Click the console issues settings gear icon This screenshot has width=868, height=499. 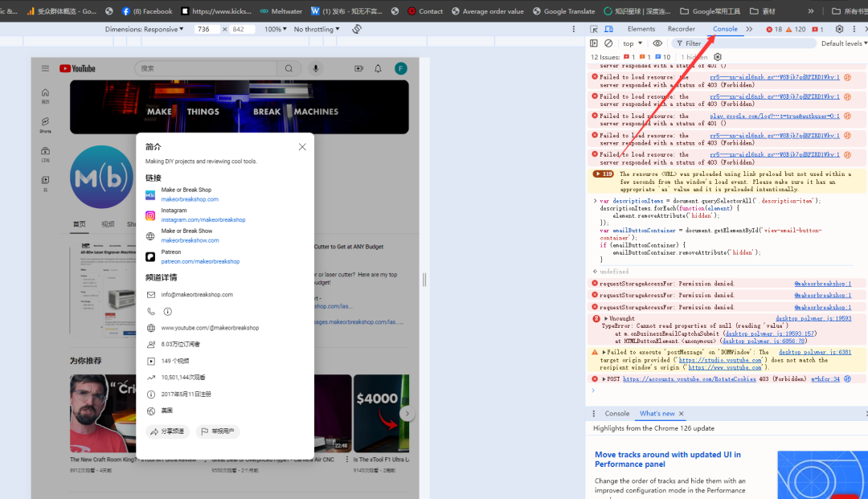point(718,57)
